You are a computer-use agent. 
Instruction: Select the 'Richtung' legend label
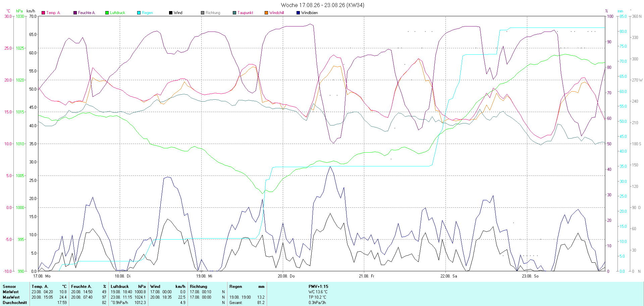tap(213, 13)
